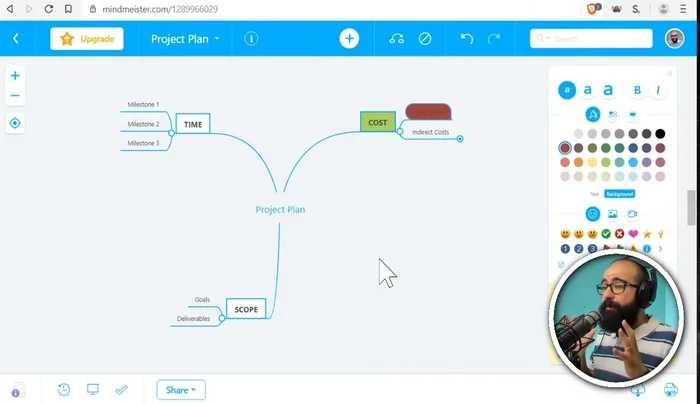Select the SCOPE topic node
The height and width of the screenshot is (404, 700).
point(246,309)
